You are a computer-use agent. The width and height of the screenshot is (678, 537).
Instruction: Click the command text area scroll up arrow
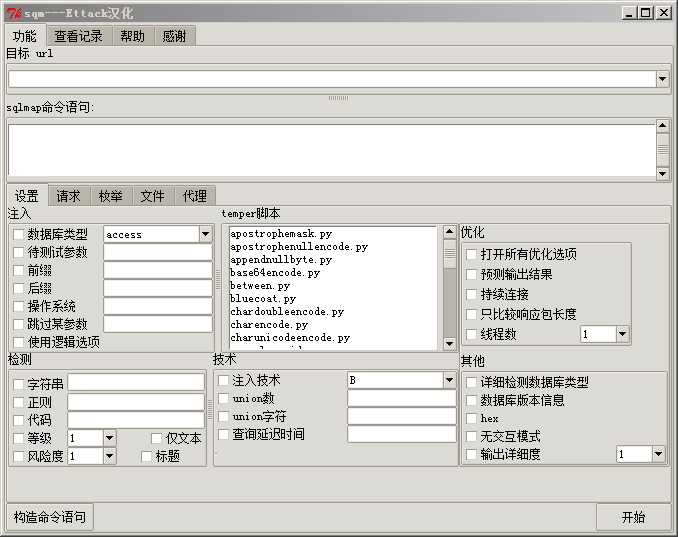point(662,126)
